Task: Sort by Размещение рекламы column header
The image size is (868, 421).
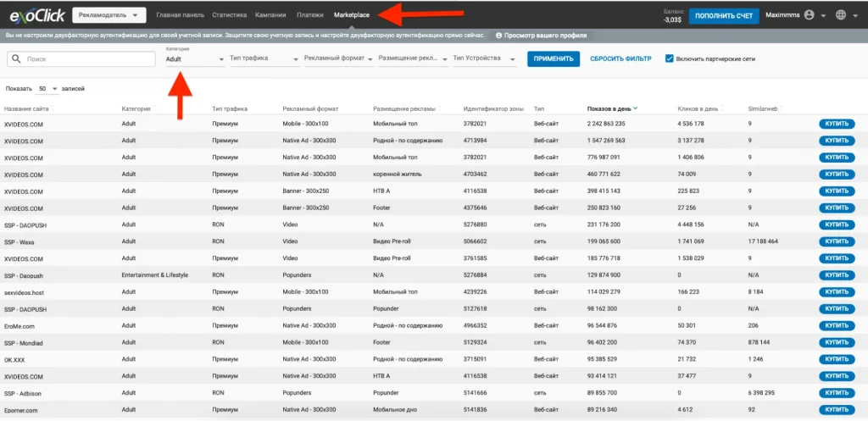Action: 404,109
